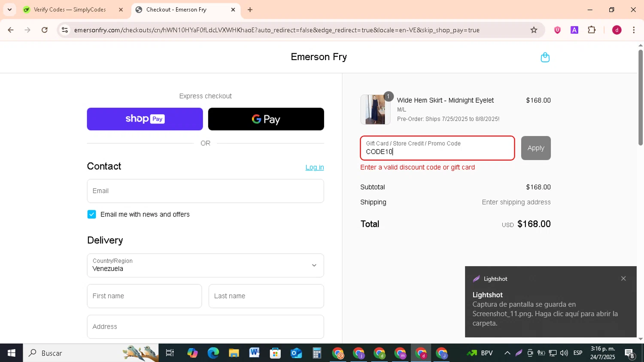Open the tab search dropdown arrow

[x=9, y=9]
